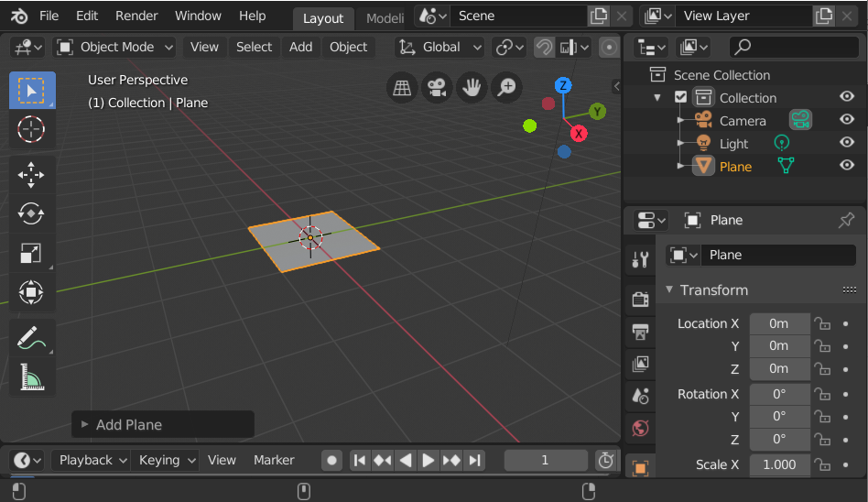Open the Object properties tab
Viewport: 868px width, 502px height.
pos(641,467)
